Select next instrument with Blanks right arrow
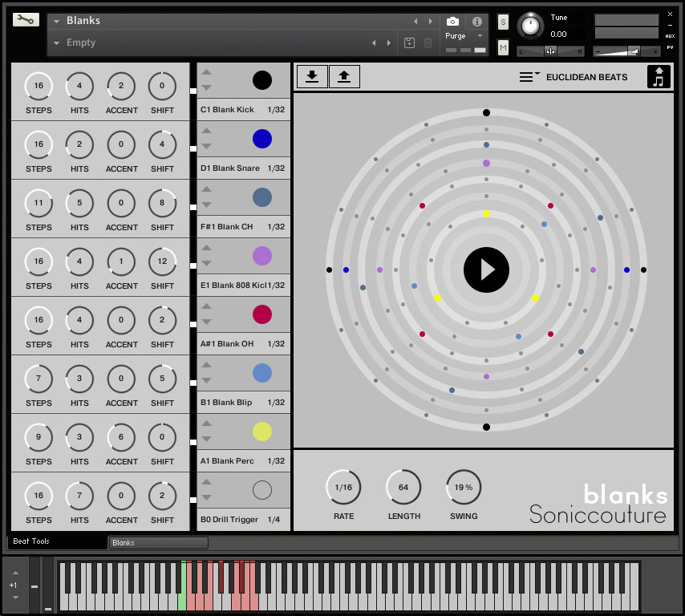685x616 pixels. tap(431, 21)
